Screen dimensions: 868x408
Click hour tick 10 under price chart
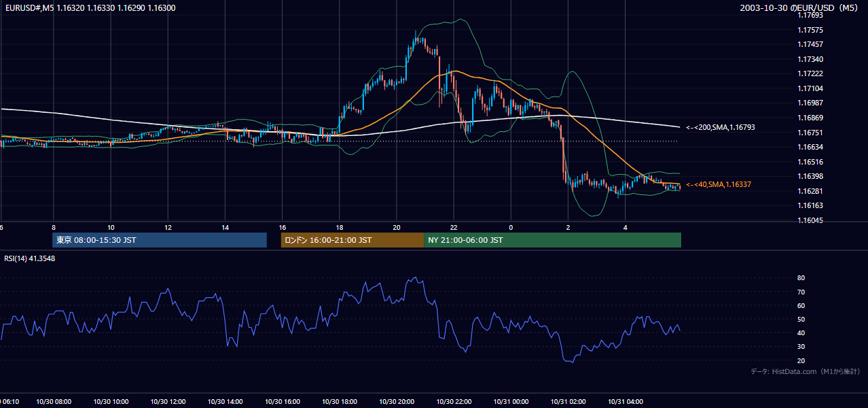pos(111,228)
